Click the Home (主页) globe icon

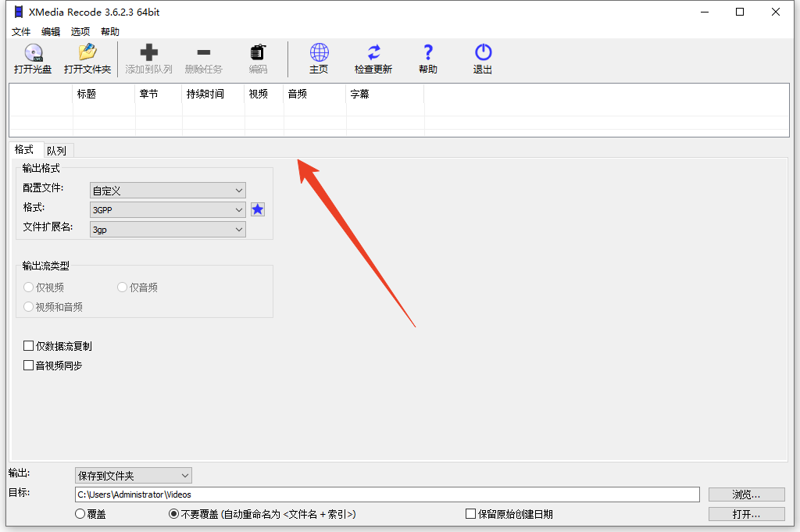(x=319, y=53)
